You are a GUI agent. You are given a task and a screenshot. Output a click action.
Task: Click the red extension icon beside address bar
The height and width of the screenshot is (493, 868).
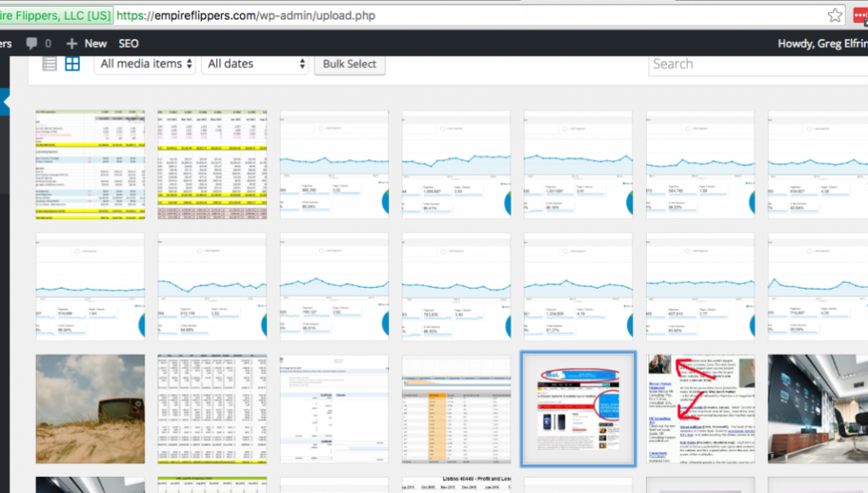click(x=862, y=14)
